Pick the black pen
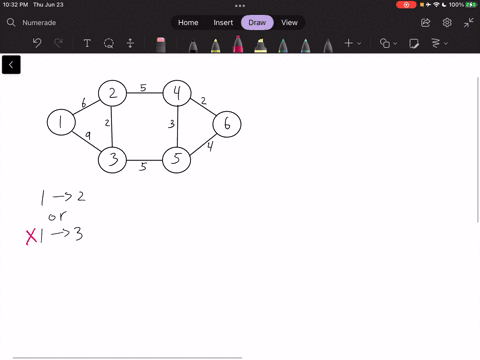Viewport: 480px width, 360px height. pos(193,46)
